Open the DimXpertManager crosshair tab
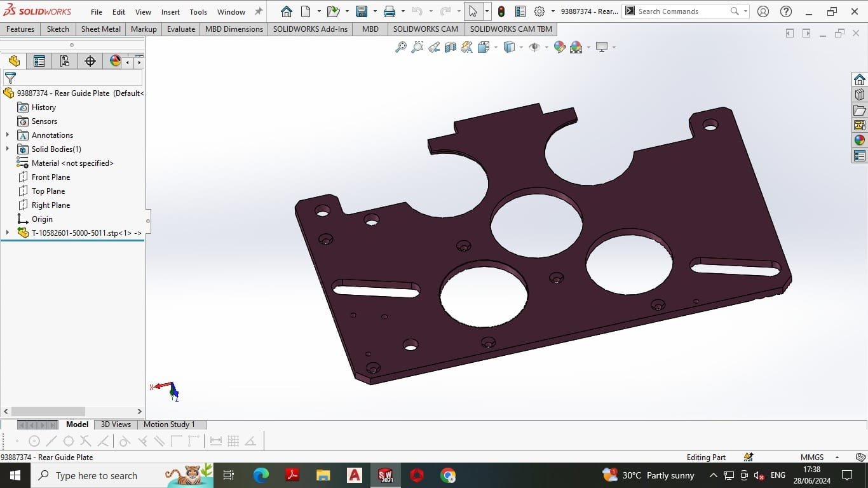 [x=90, y=61]
